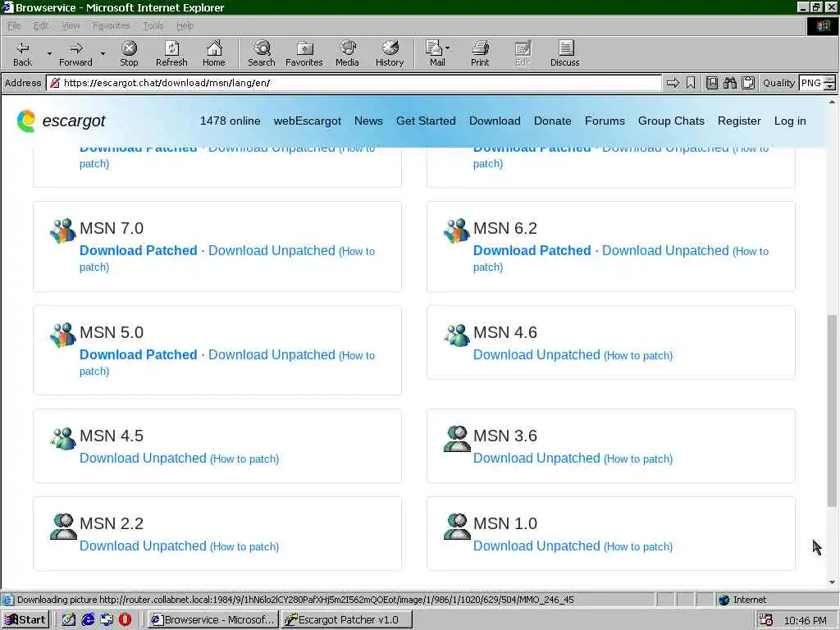Click the MSN 5.0 buddy icon
Image resolution: width=840 pixels, height=630 pixels.
[62, 335]
